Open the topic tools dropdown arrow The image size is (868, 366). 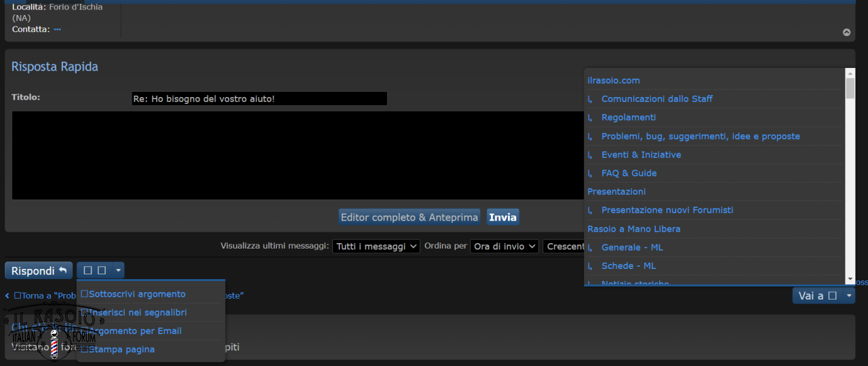[x=119, y=270]
